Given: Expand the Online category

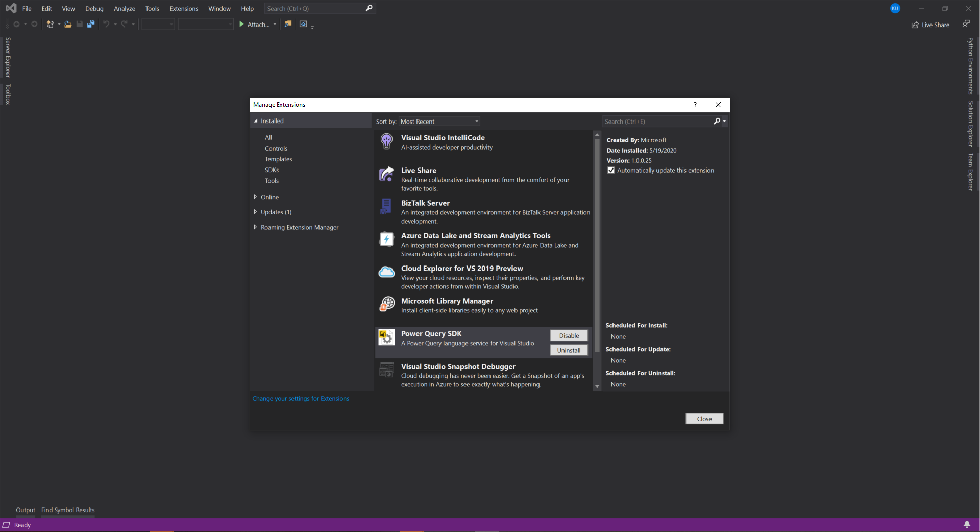Looking at the screenshot, I should [x=255, y=197].
